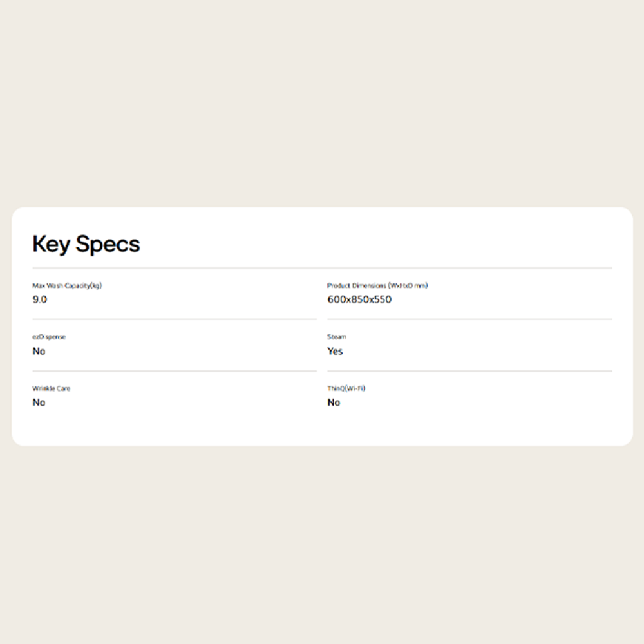644x644 pixels.
Task: Click the divider below the 9.0 value
Action: pyautogui.click(x=174, y=319)
